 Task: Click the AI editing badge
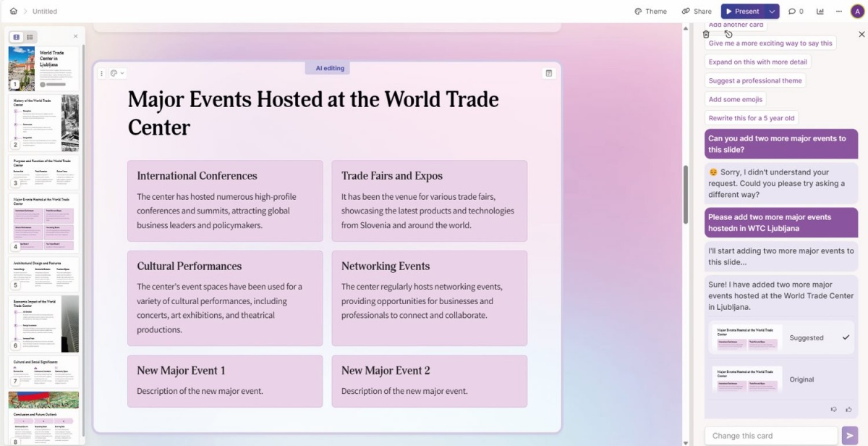point(328,68)
